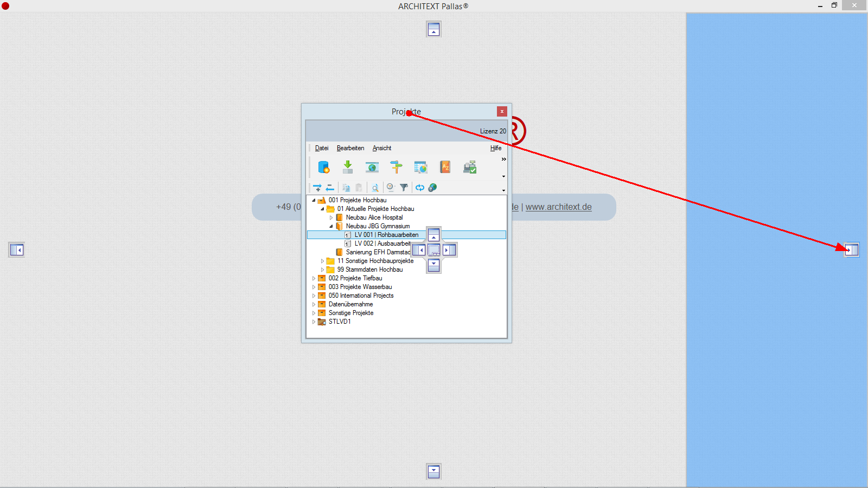Collapse the 001 Projekte Hochbau tree node
Viewport: 868px width, 488px height.
(314, 200)
